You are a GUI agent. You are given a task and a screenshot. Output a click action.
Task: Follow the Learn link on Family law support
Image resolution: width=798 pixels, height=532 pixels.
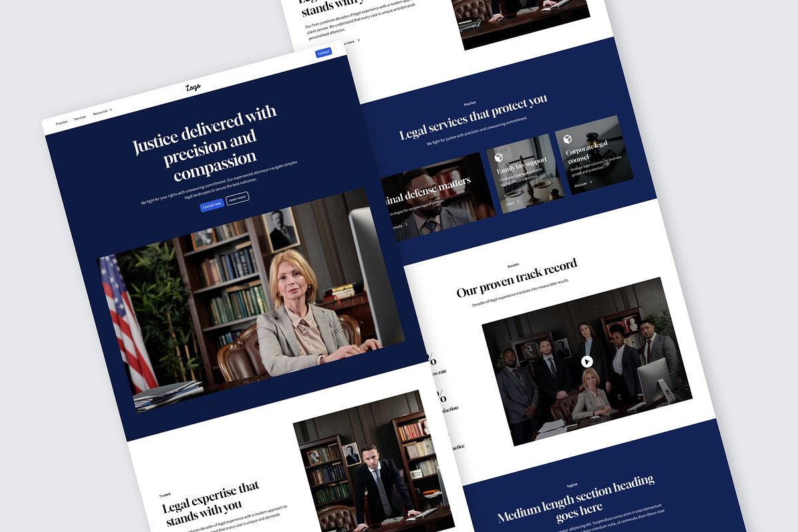click(x=510, y=203)
